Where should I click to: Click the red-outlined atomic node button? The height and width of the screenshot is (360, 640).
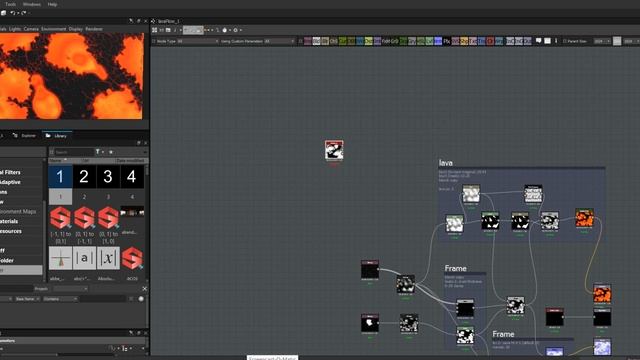(x=490, y=41)
